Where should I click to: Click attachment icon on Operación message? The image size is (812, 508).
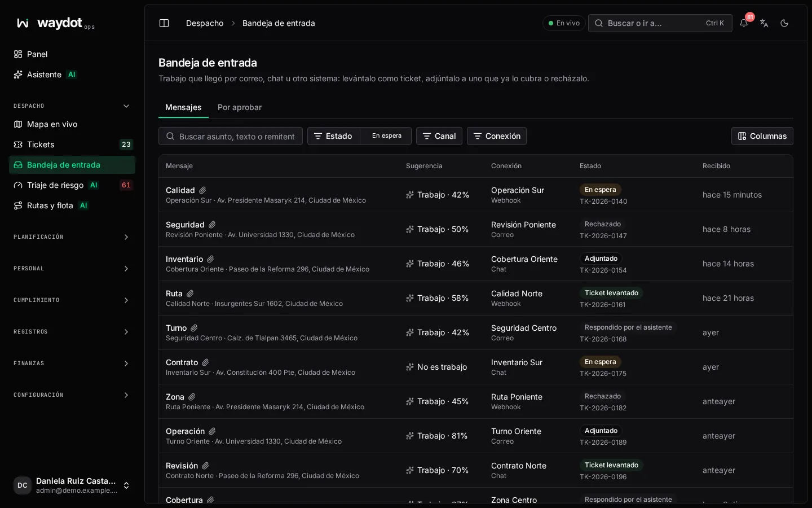click(212, 431)
